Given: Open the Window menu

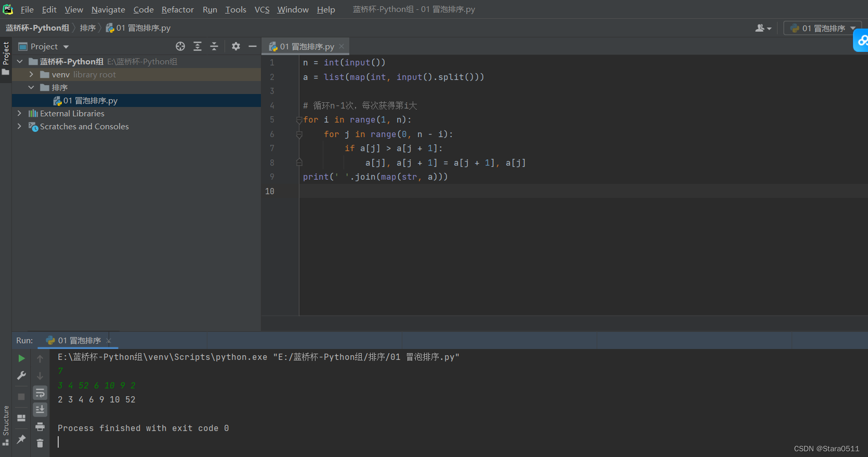Looking at the screenshot, I should click(x=293, y=9).
